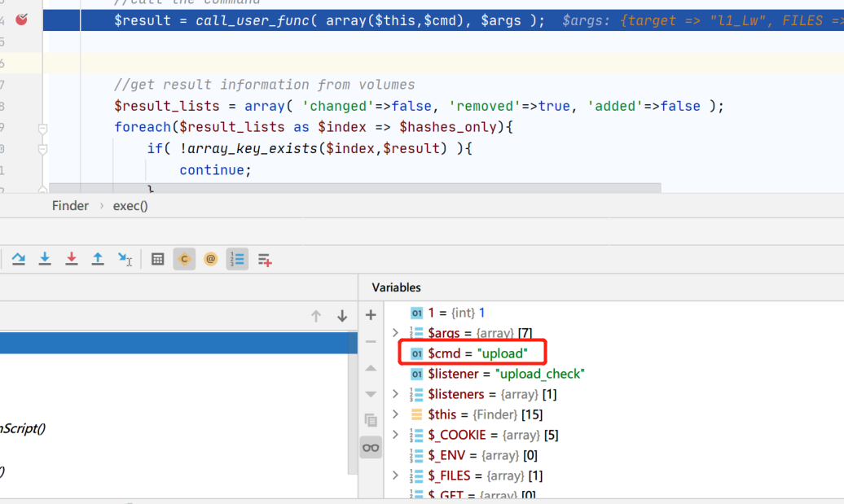This screenshot has width=844, height=504.
Task: Click the red breakpoint marker in gutter
Action: pyautogui.click(x=21, y=20)
